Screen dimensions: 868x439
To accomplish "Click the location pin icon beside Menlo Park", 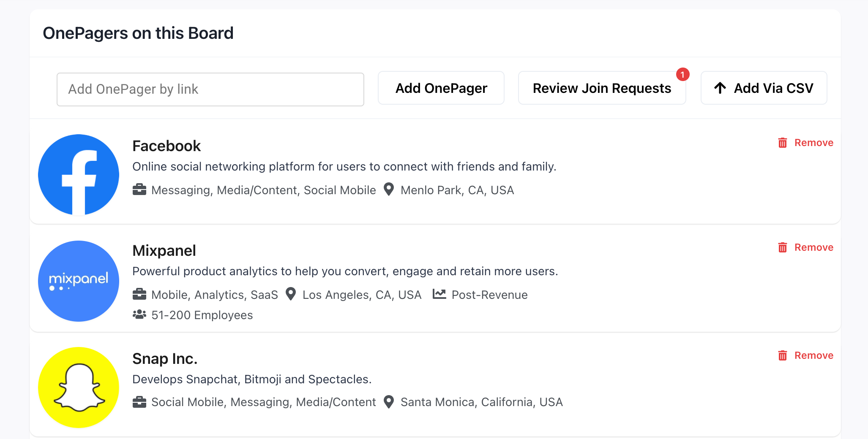I will (389, 189).
